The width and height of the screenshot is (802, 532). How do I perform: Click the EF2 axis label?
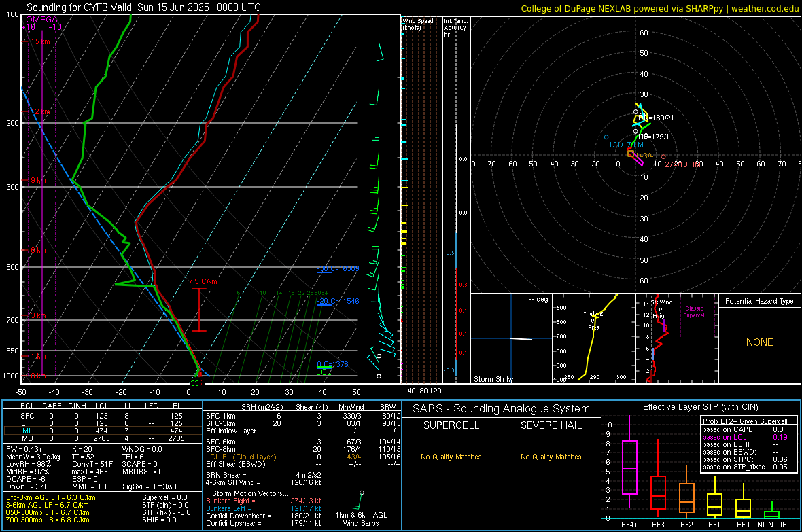[x=686, y=525]
